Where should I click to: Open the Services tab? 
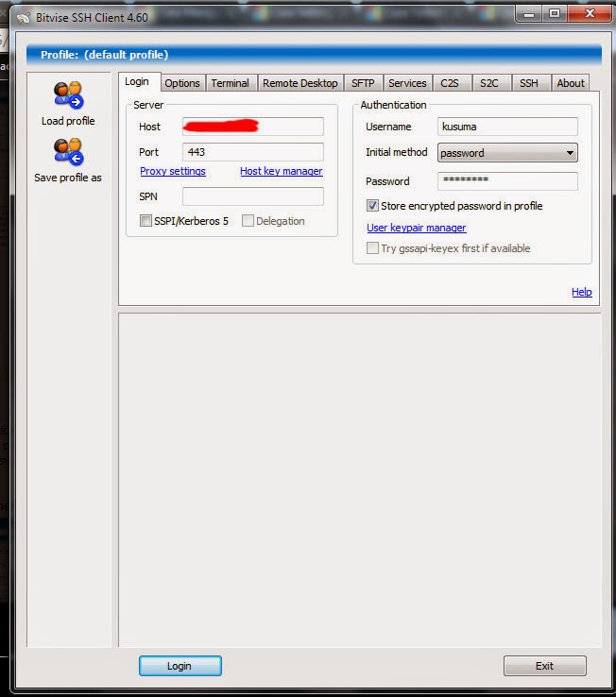coord(407,83)
